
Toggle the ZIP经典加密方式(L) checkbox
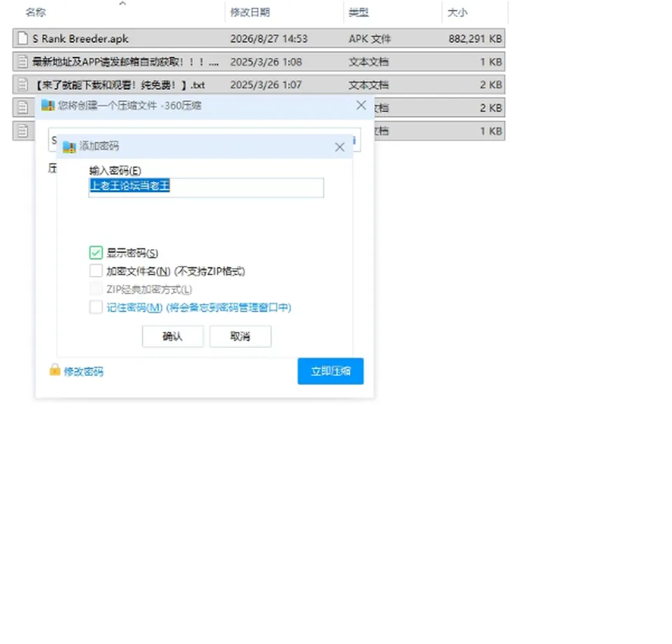click(96, 289)
